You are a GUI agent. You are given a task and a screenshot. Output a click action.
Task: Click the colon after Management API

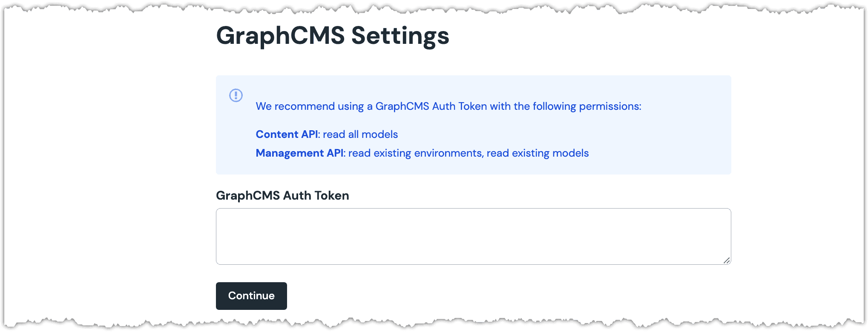(x=345, y=154)
